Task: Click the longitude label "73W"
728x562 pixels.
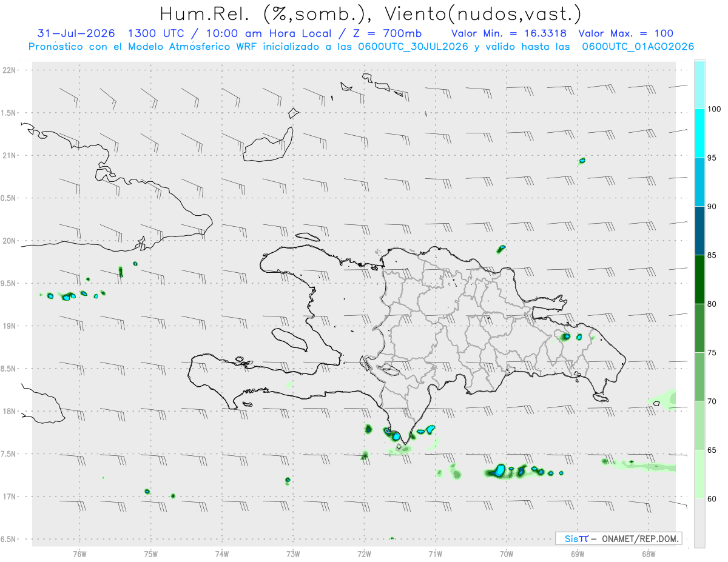Action: 293,554
